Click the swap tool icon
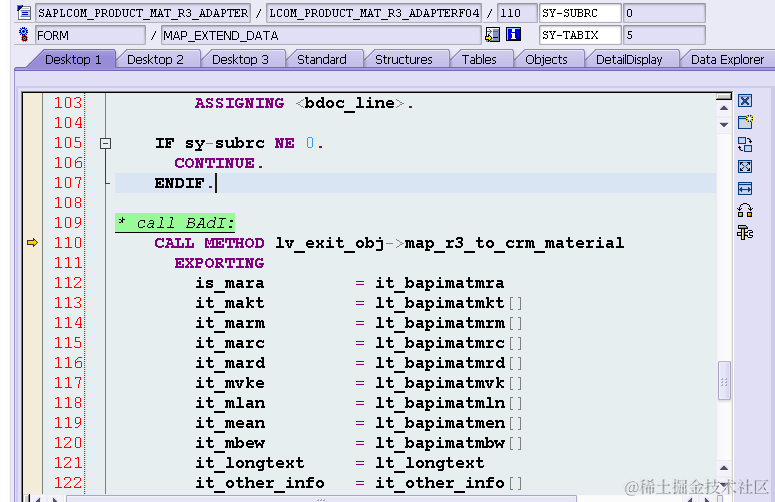The width and height of the screenshot is (775, 502). 745,144
